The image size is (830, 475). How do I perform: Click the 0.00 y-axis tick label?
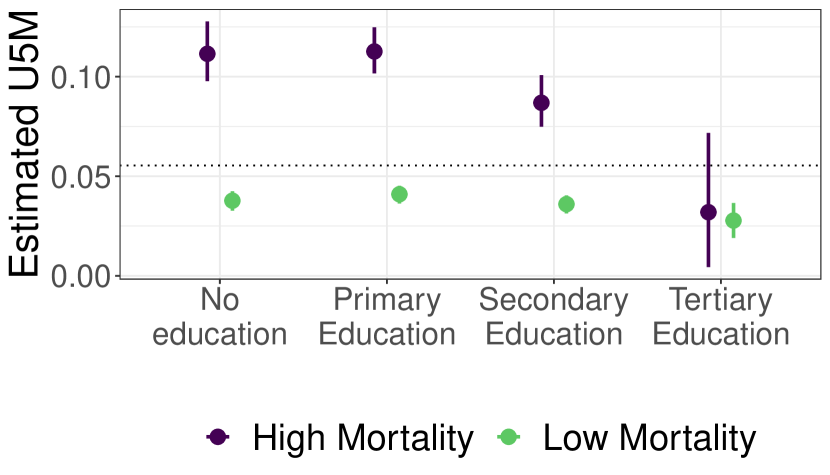pyautogui.click(x=82, y=276)
